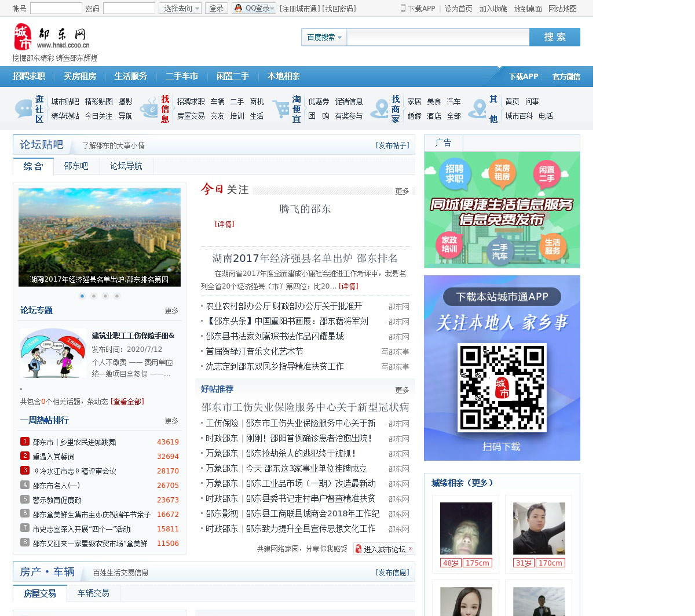695x616 pixels.
Task: Click the 逛社区 chat bubble icon
Action: point(24,109)
